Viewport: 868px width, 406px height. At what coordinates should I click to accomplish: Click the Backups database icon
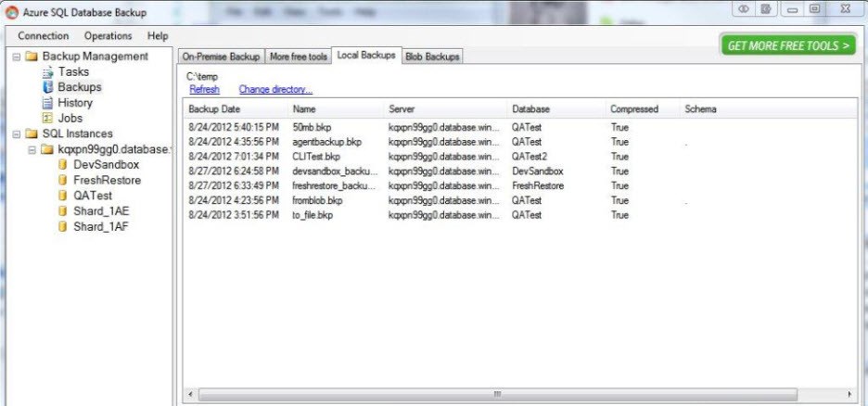point(47,87)
